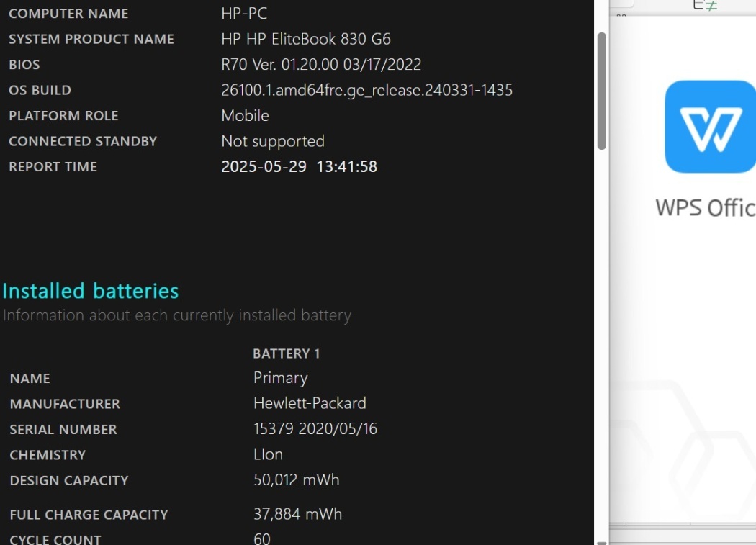Select the "SERIAL NUMBER" row label
Image resolution: width=756 pixels, height=545 pixels.
pyautogui.click(x=63, y=430)
